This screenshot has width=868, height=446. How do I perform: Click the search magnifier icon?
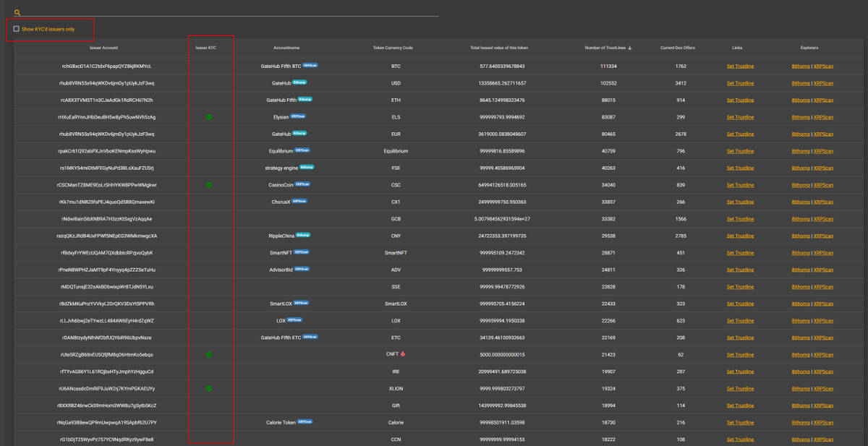[17, 12]
